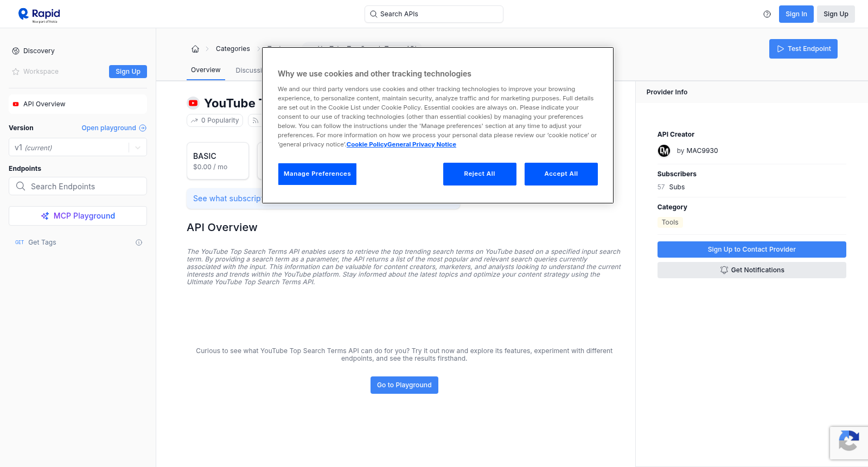Click the Get Tags info icon
The image size is (868, 467).
click(x=139, y=242)
